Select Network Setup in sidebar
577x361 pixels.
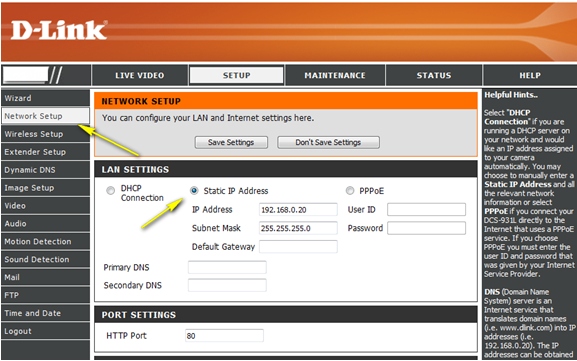(x=45, y=116)
